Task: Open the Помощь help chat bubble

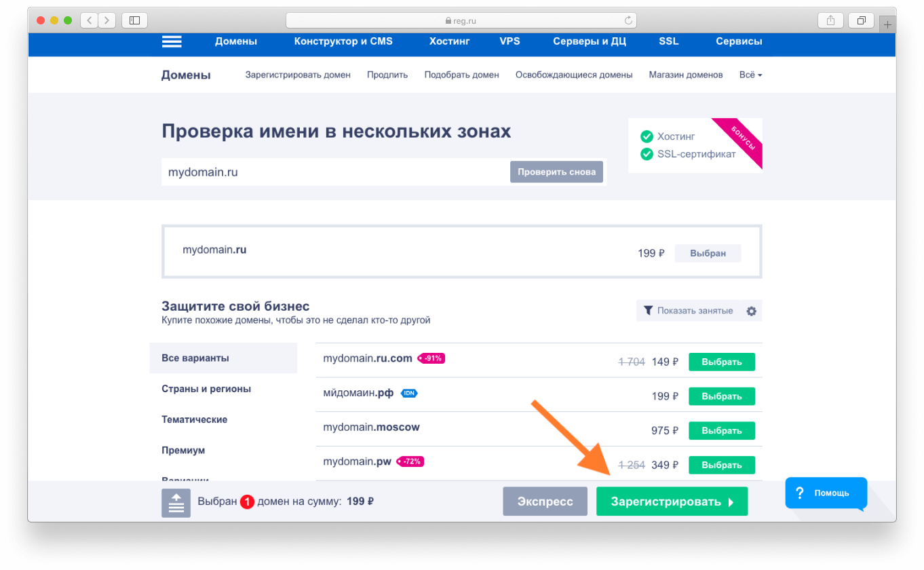Action: pos(826,493)
